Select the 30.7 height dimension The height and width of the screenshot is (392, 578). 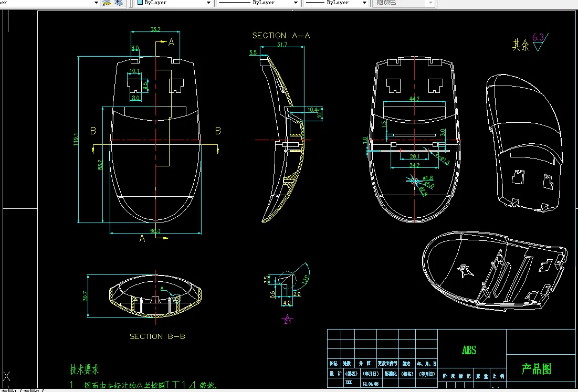85,296
